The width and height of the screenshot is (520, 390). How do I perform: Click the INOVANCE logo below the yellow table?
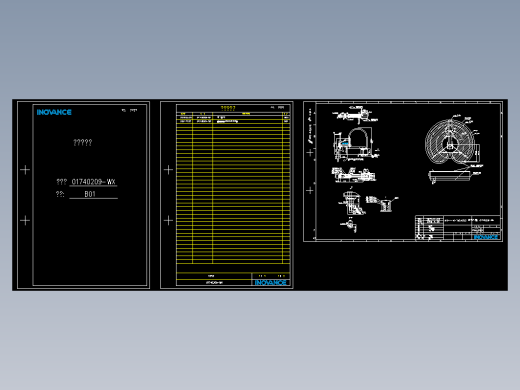(270, 283)
